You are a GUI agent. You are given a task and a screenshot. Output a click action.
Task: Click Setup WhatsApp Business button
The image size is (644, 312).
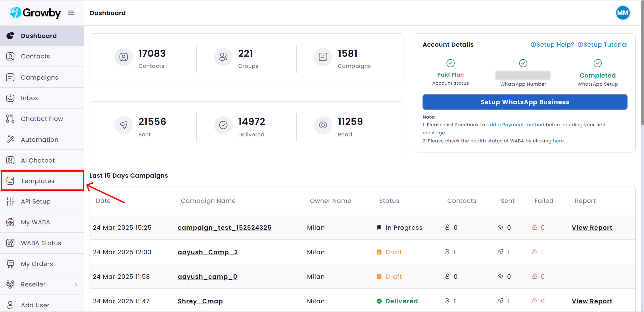525,102
